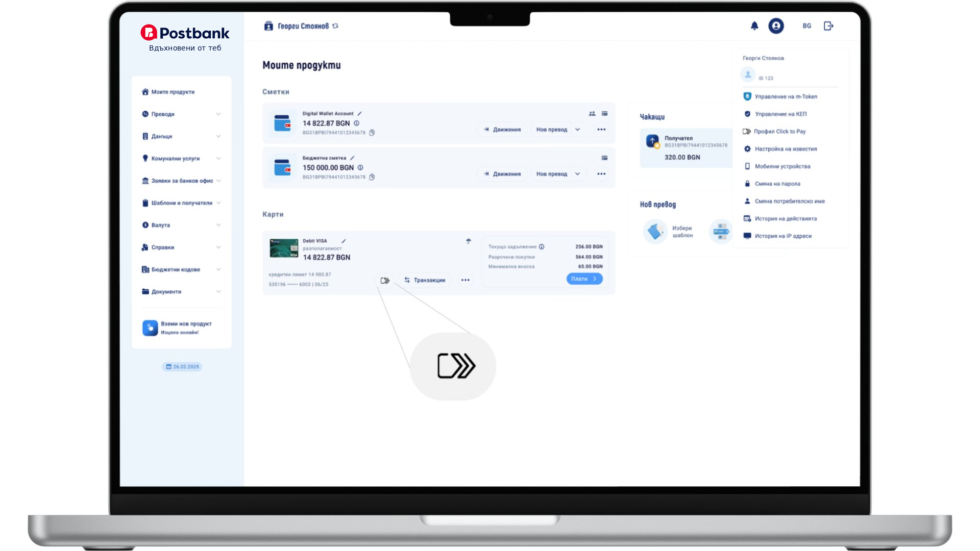Open Вземи нов продукт banner
The width and height of the screenshot is (980, 551).
pos(178,328)
